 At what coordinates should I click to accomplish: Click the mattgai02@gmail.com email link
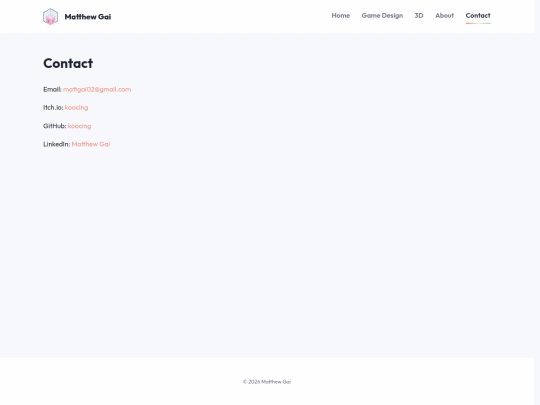[x=97, y=90]
